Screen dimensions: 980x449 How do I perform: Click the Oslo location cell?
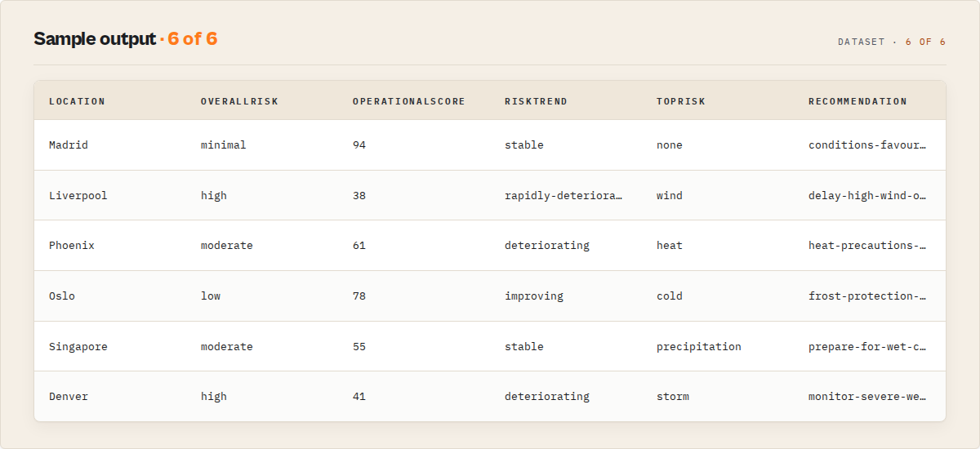coord(62,296)
